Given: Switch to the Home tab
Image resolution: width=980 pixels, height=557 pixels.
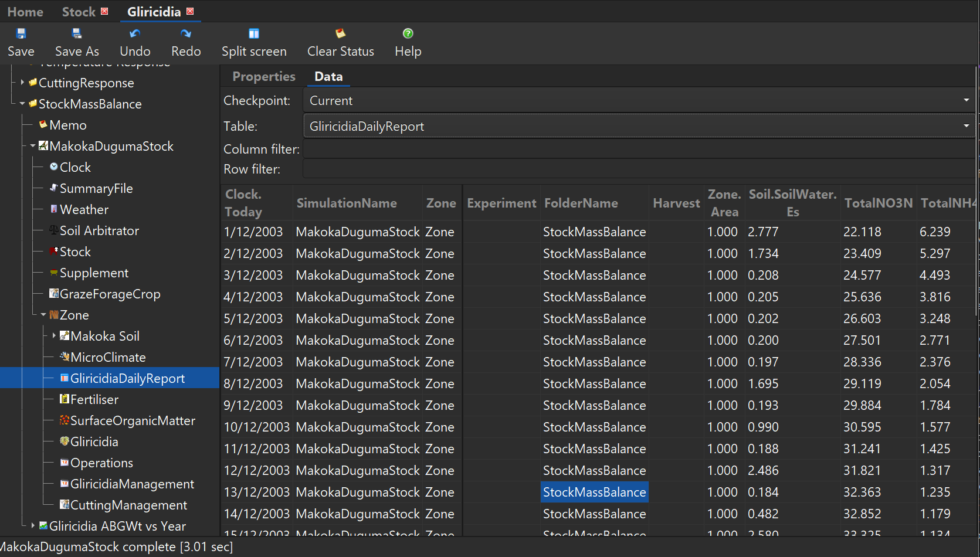Looking at the screenshot, I should coord(25,11).
